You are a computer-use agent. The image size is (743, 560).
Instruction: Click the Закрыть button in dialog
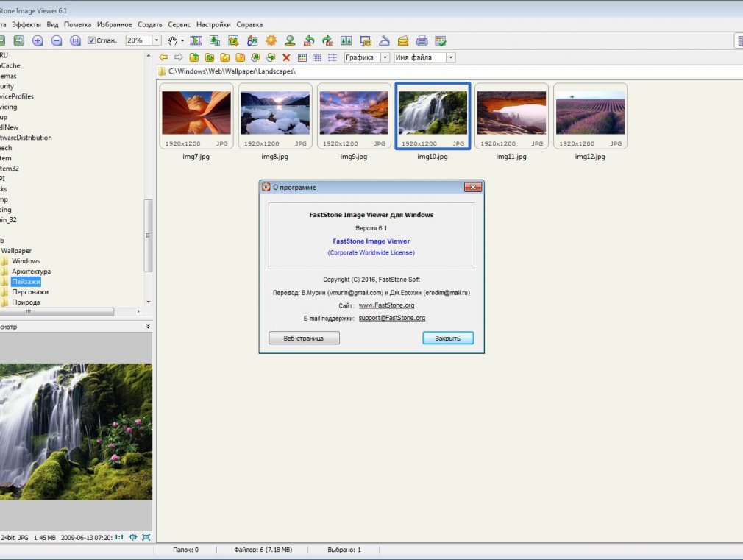pyautogui.click(x=448, y=338)
